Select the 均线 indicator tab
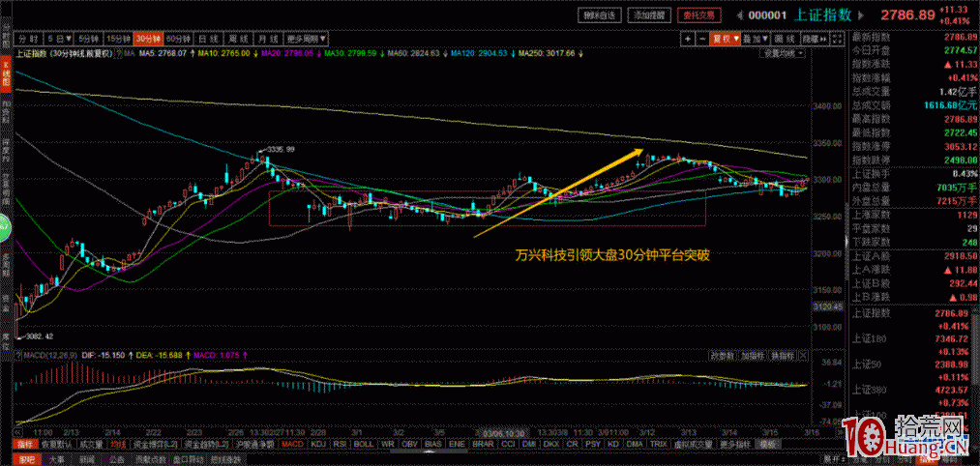 coord(119,444)
